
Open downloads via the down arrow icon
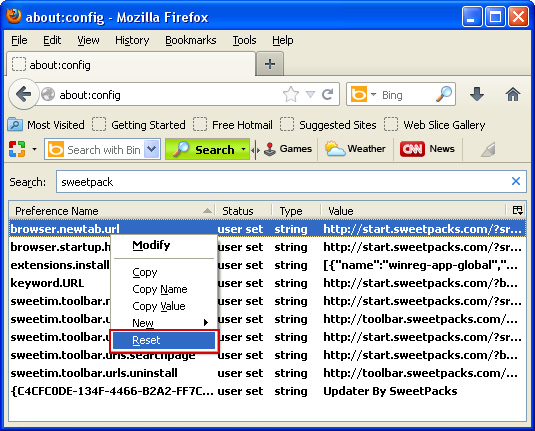477,94
